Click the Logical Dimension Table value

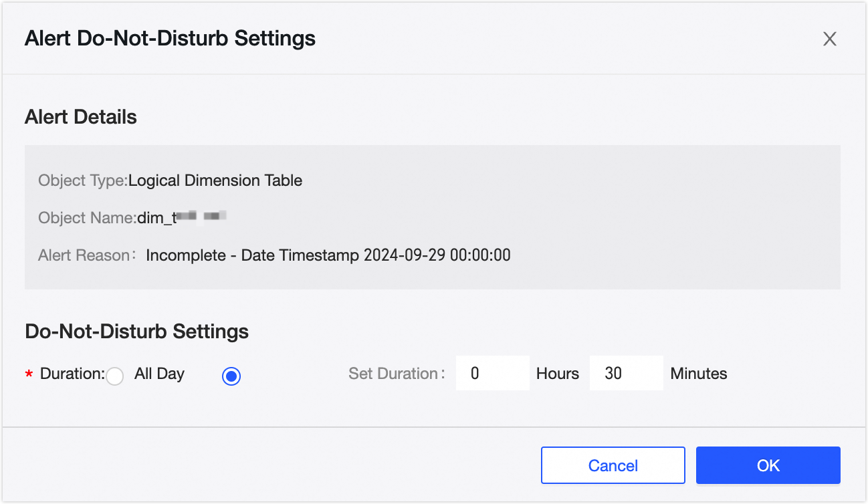coord(215,180)
